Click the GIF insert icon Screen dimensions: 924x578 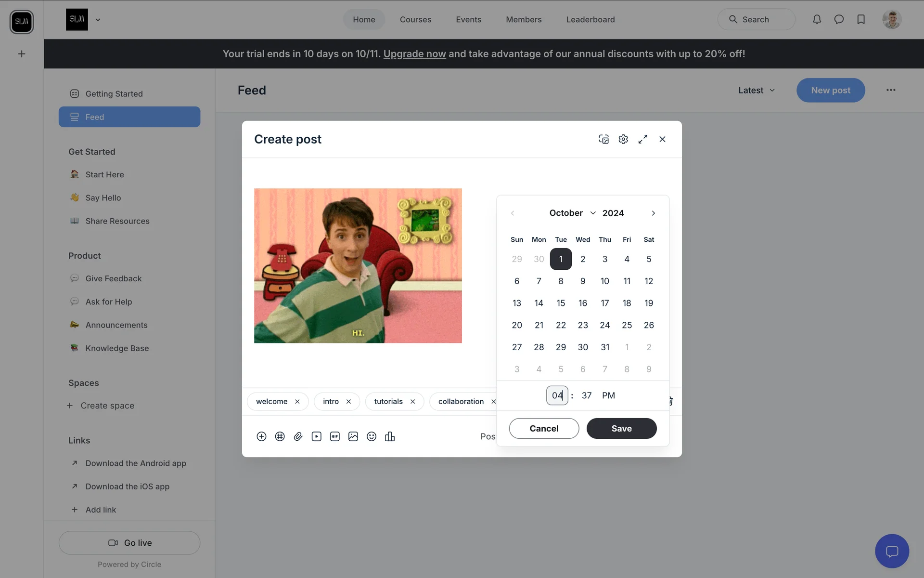[x=335, y=436]
